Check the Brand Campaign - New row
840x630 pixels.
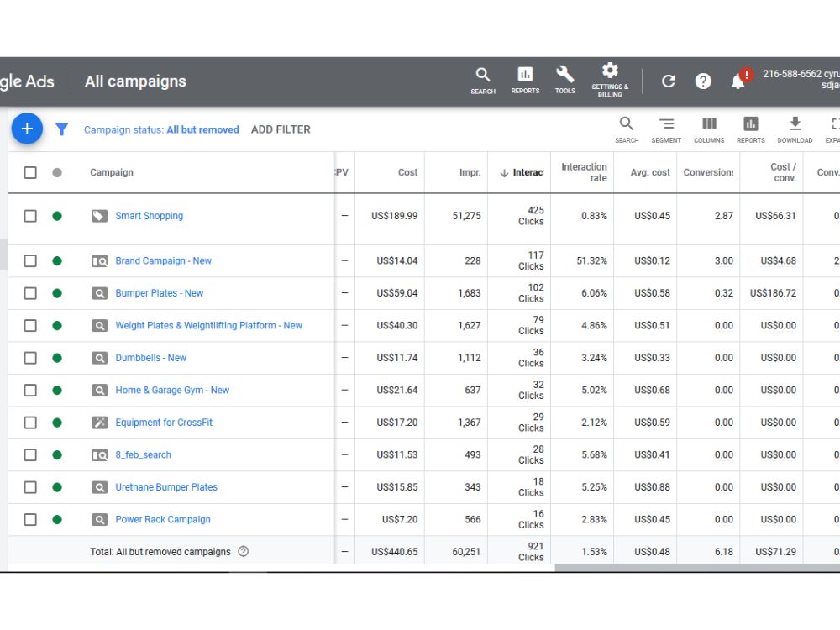30,261
